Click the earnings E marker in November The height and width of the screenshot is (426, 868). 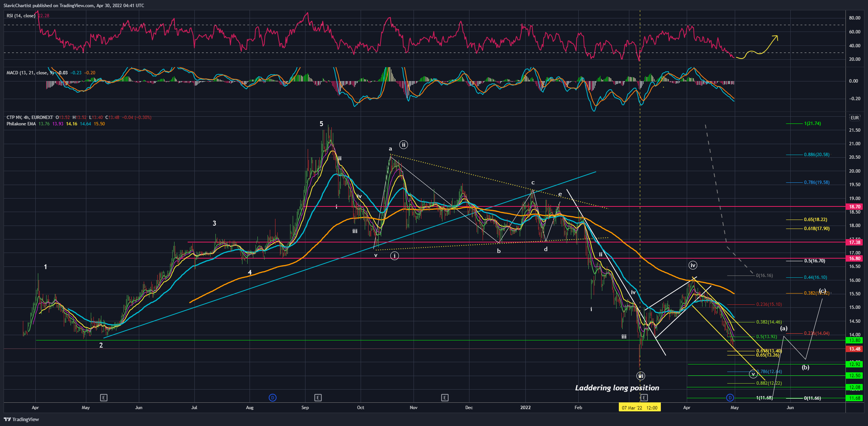click(445, 397)
